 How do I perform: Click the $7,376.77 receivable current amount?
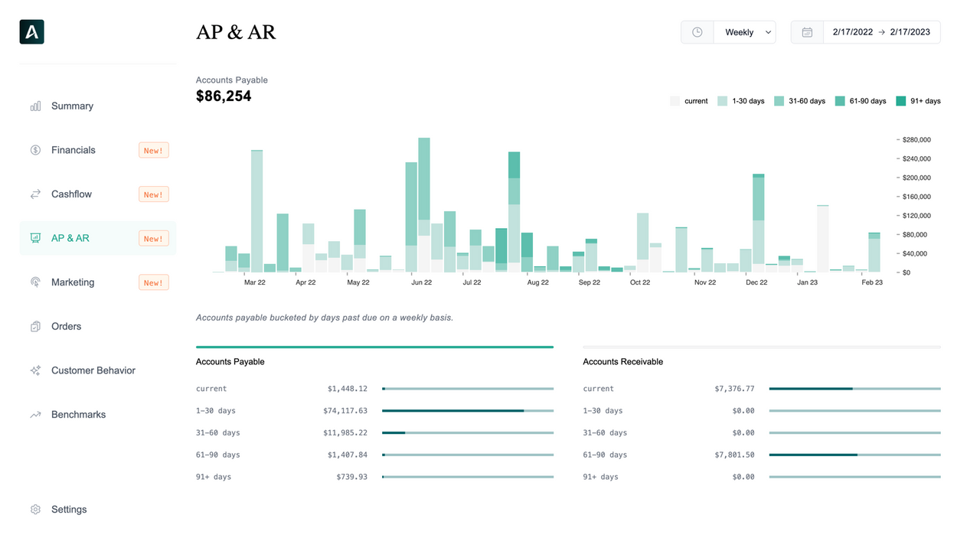734,389
